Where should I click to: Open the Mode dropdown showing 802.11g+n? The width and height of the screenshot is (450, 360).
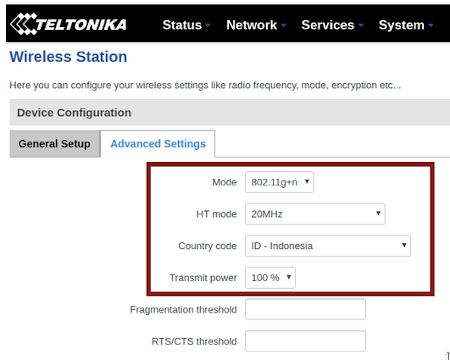pos(279,182)
